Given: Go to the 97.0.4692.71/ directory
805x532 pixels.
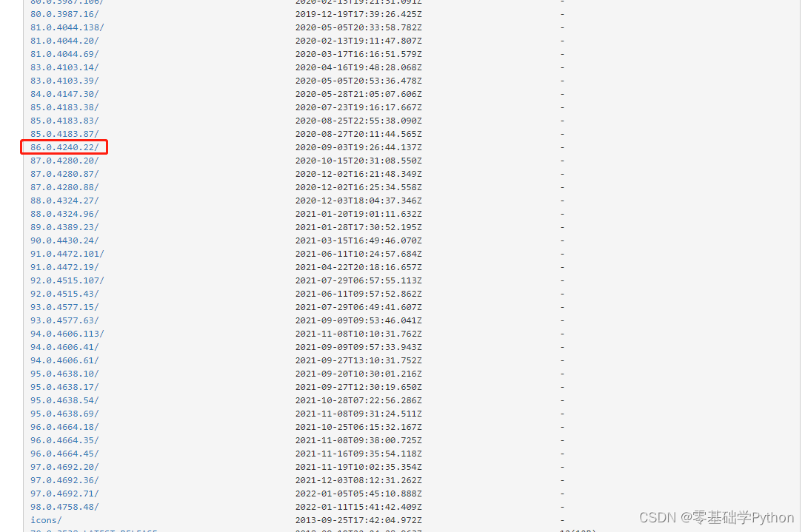Looking at the screenshot, I should pos(64,494).
